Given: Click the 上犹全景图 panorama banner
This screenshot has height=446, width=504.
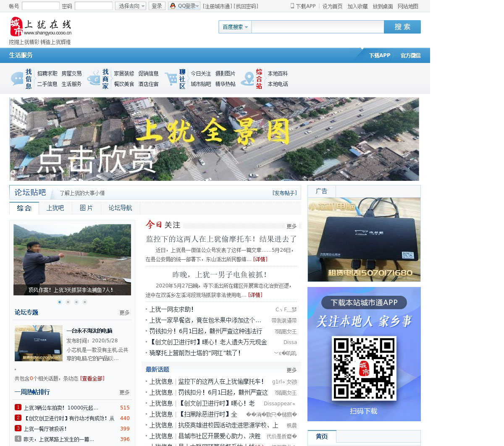Looking at the screenshot, I should (214, 139).
